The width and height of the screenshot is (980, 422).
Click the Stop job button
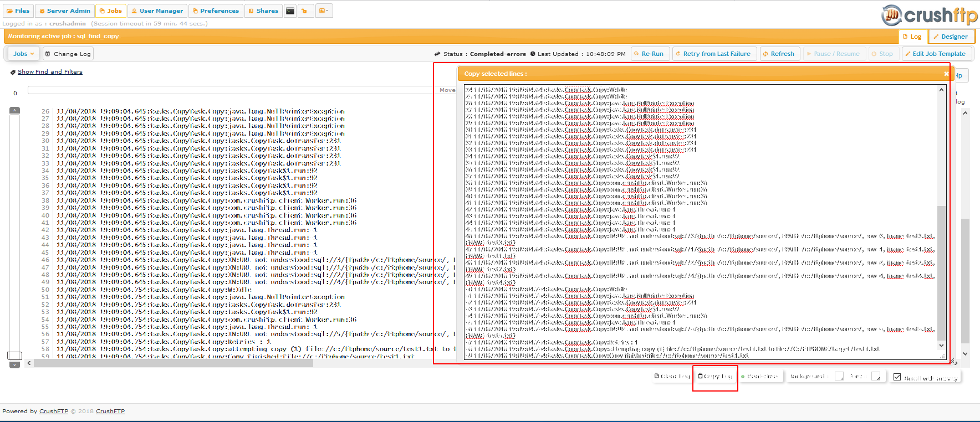[x=883, y=54]
